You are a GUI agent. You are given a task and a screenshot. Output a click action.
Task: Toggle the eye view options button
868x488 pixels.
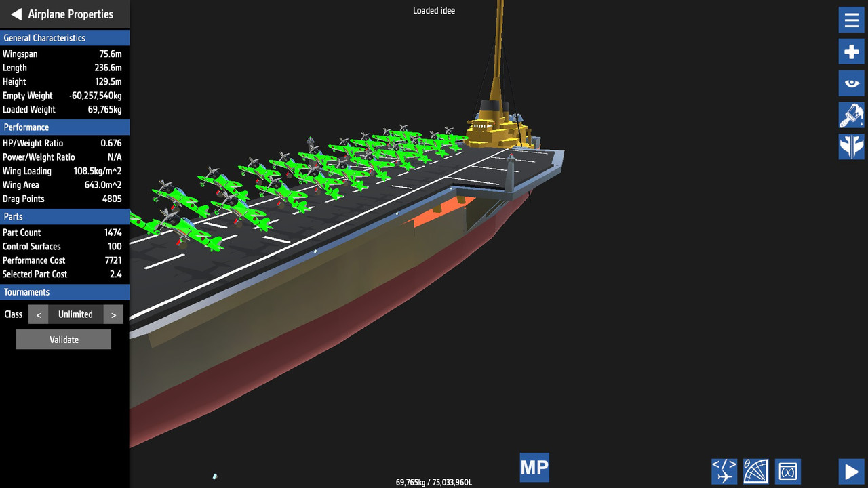pos(851,83)
